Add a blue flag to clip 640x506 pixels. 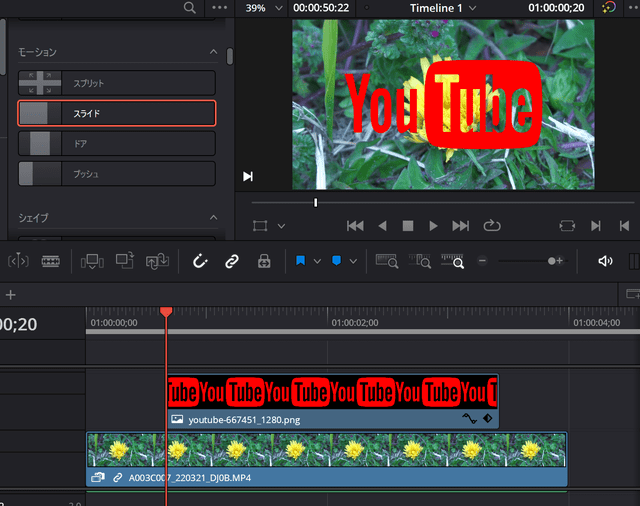pyautogui.click(x=300, y=261)
